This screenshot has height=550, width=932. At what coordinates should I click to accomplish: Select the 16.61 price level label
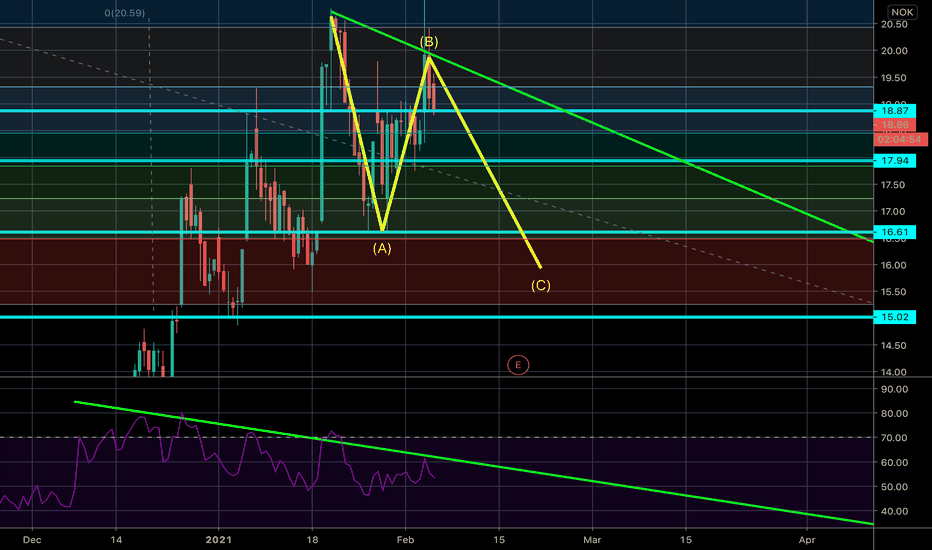(x=895, y=232)
